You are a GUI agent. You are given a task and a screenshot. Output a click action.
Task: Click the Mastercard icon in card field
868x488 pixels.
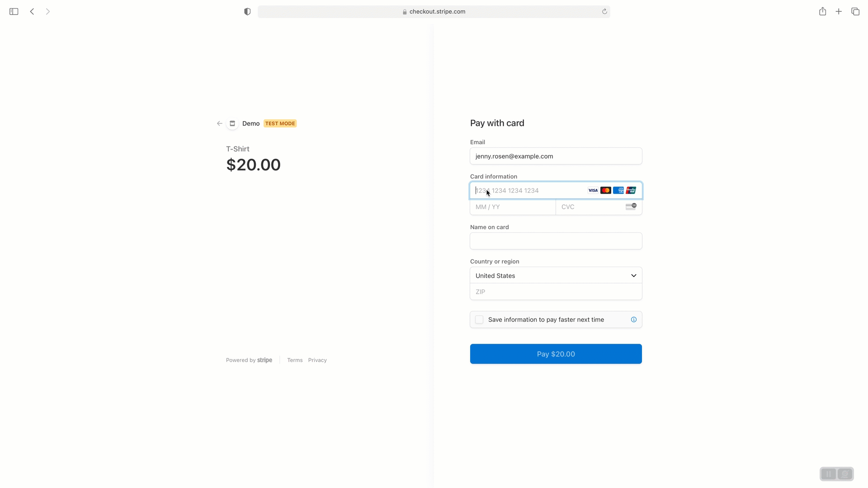(606, 190)
